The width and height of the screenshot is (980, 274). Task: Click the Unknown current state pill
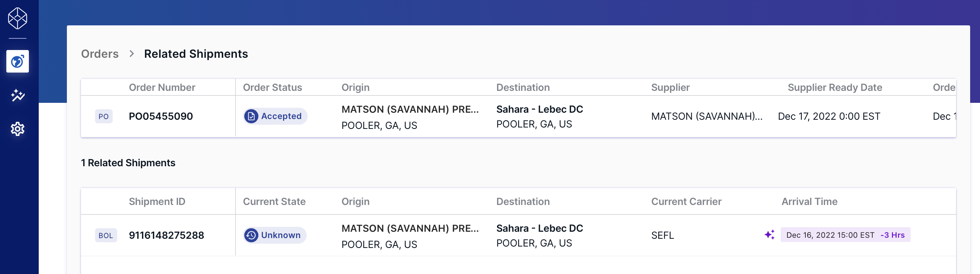275,235
